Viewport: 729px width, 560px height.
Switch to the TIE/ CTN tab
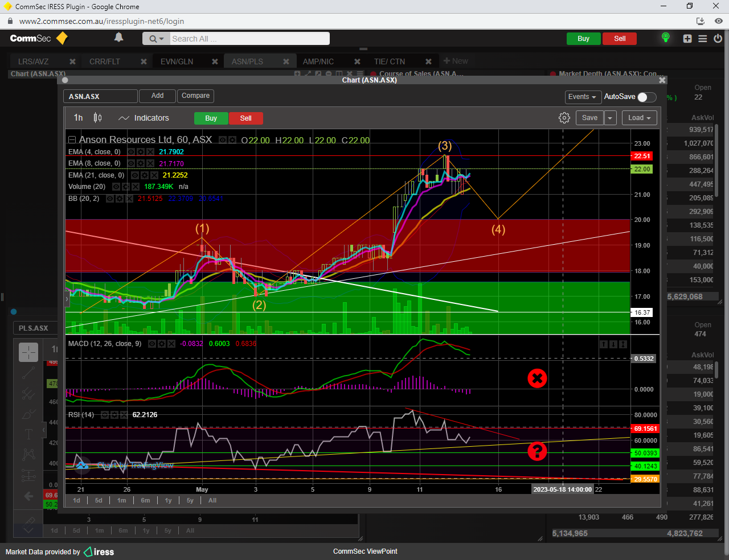[390, 61]
